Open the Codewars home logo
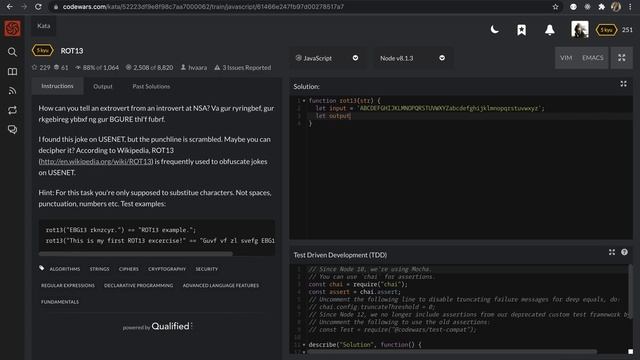 (12, 29)
